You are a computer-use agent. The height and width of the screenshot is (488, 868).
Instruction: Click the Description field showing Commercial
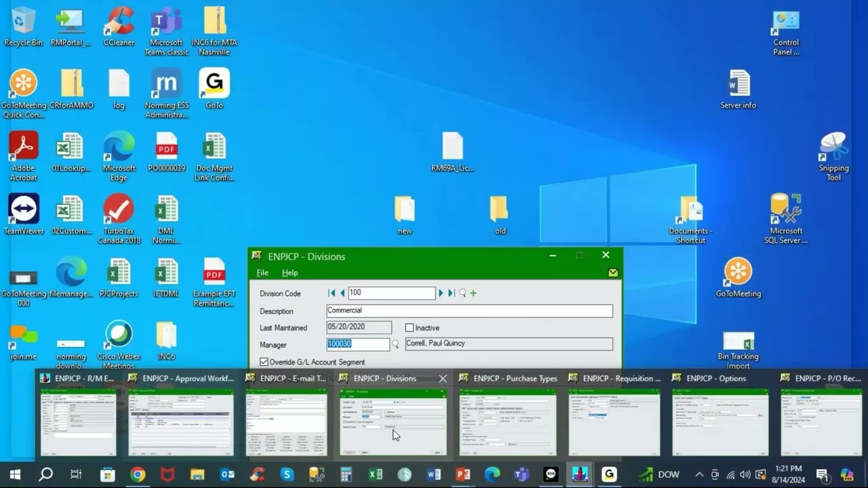click(469, 310)
